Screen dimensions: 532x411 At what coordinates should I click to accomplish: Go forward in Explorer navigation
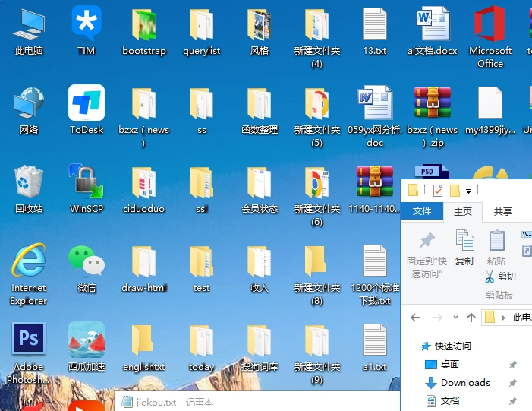pos(438,318)
